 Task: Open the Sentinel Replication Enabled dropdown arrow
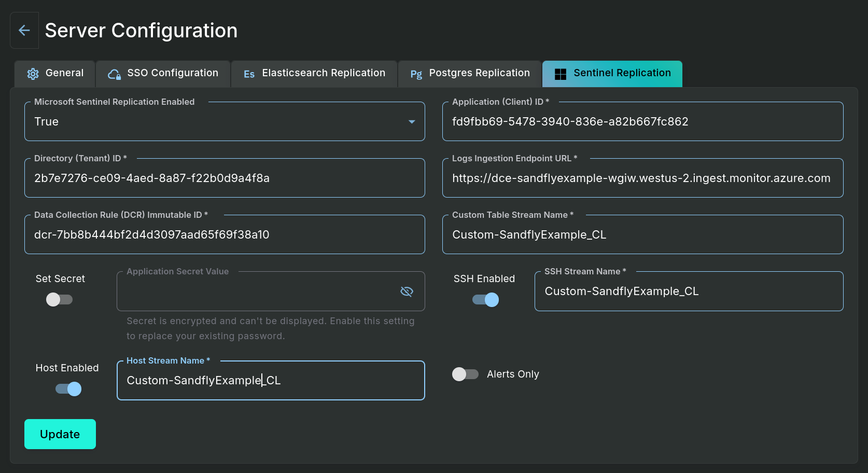412,122
